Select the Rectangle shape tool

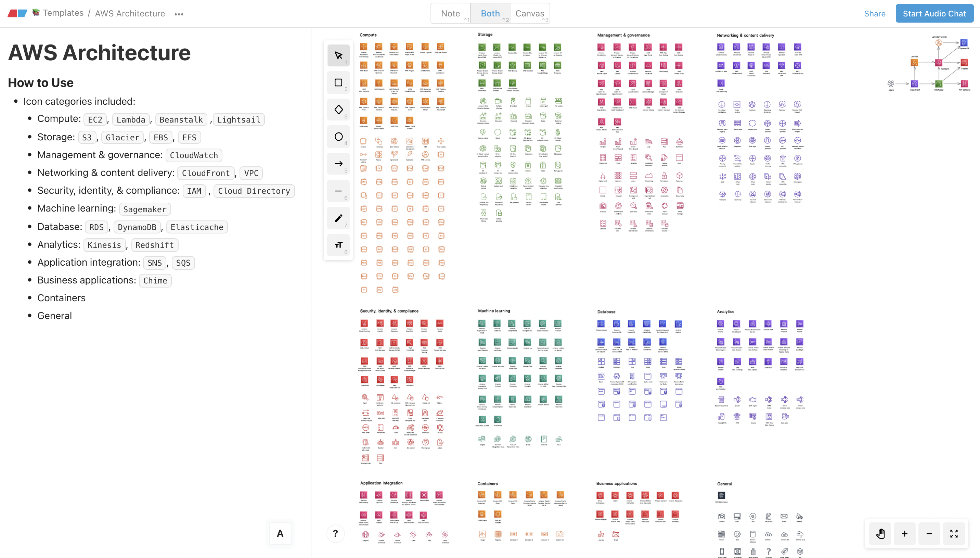tap(338, 82)
